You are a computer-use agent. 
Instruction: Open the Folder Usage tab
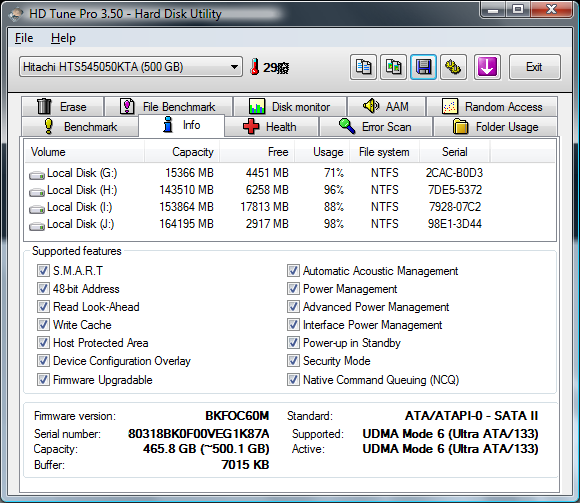point(495,126)
